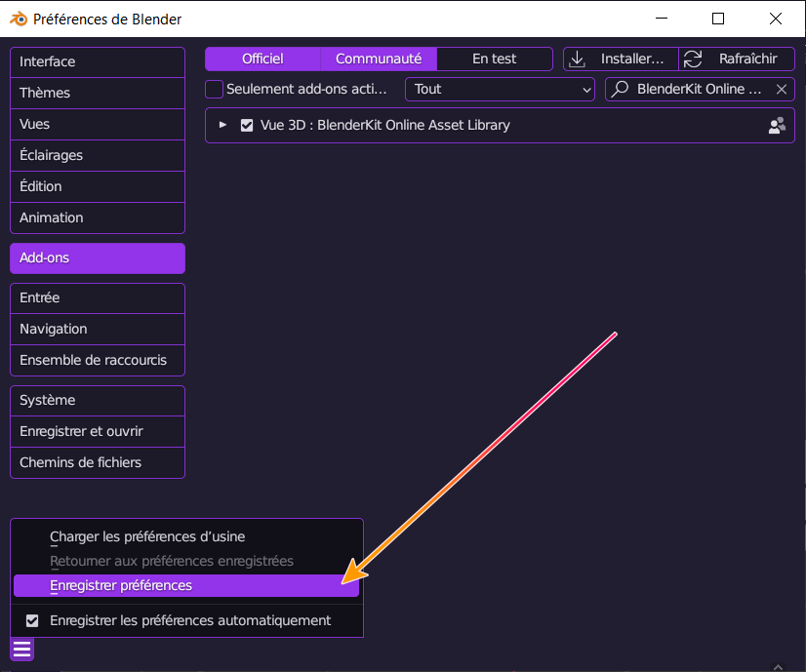The width and height of the screenshot is (806, 672).
Task: Open the Thèmes preferences section
Action: click(x=98, y=93)
